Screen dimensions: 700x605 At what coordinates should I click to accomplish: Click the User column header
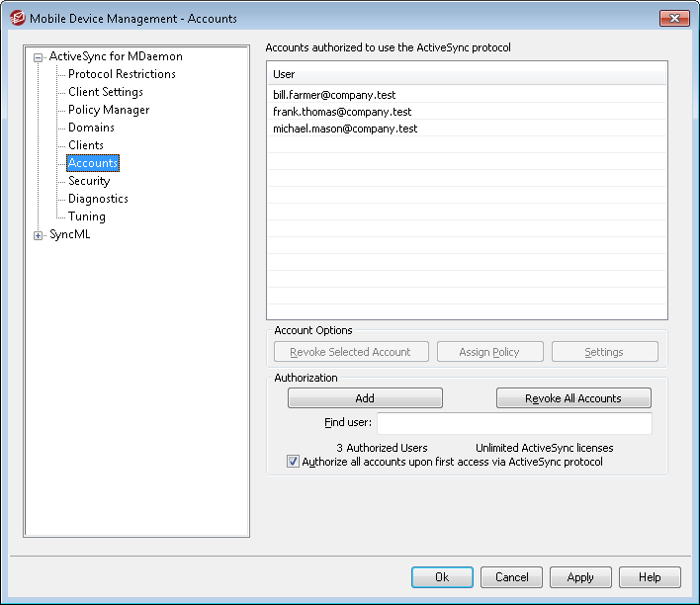click(467, 74)
